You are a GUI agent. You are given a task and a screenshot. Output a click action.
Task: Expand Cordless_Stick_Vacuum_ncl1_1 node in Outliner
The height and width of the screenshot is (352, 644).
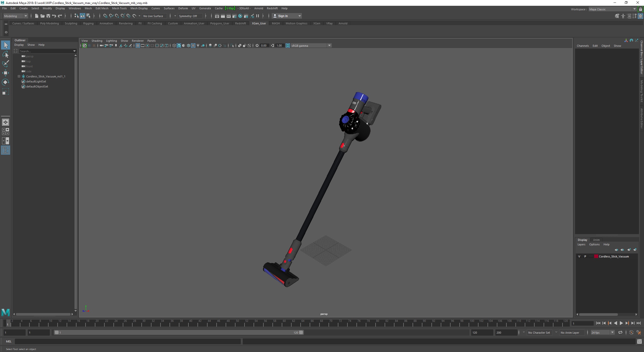19,76
